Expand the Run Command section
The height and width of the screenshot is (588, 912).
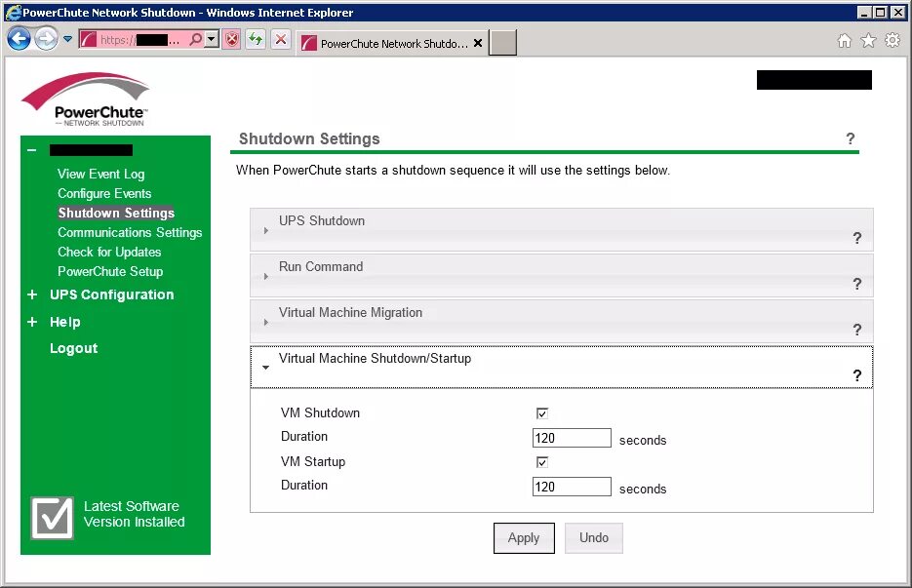pyautogui.click(x=561, y=276)
